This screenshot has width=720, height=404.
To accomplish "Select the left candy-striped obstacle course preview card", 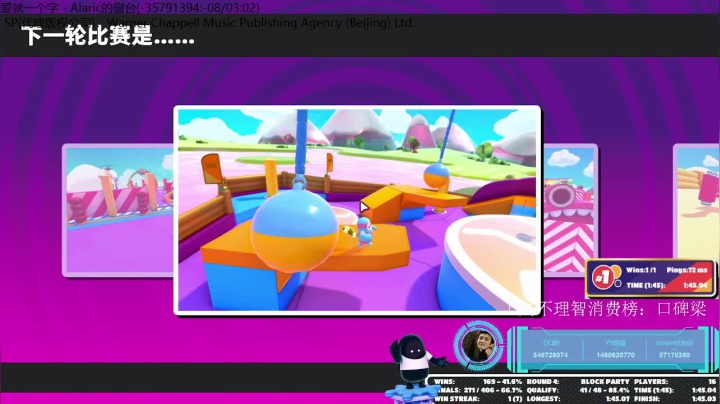I will pyautogui.click(x=118, y=210).
